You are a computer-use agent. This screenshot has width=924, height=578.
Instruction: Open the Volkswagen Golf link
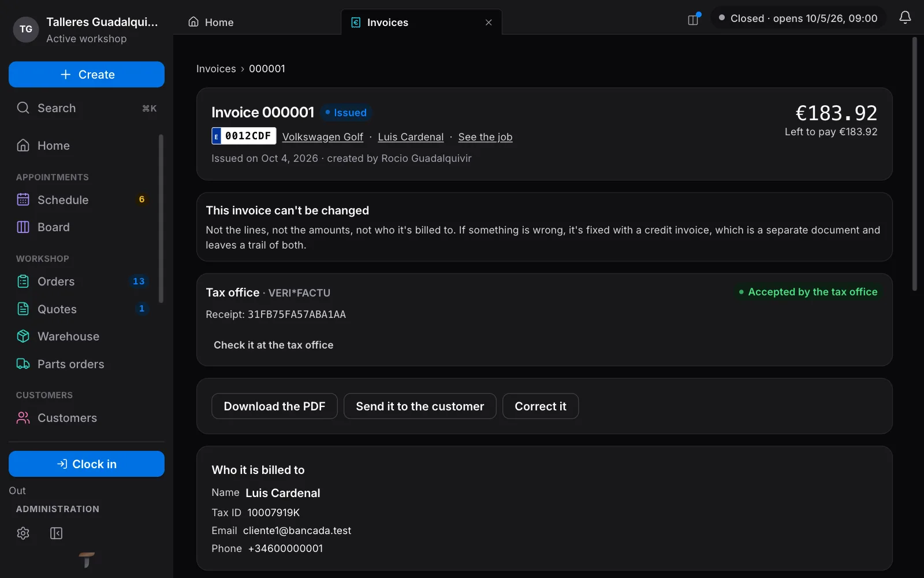point(322,137)
